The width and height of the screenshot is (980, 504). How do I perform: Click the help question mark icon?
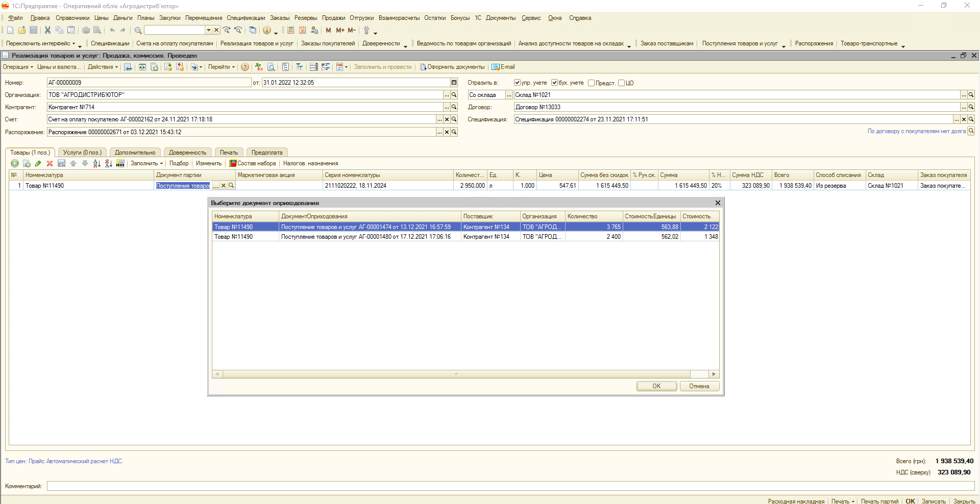point(245,67)
